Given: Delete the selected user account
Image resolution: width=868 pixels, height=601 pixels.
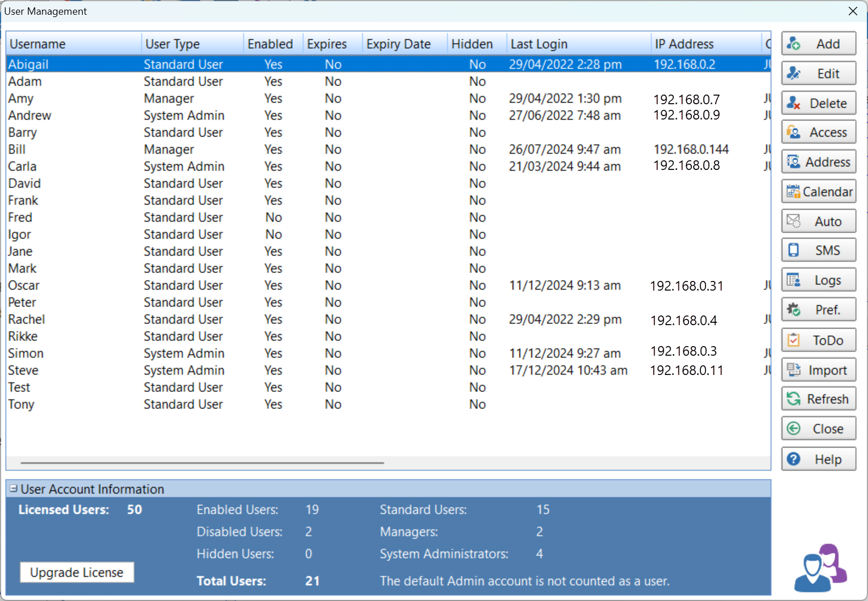Looking at the screenshot, I should (819, 103).
